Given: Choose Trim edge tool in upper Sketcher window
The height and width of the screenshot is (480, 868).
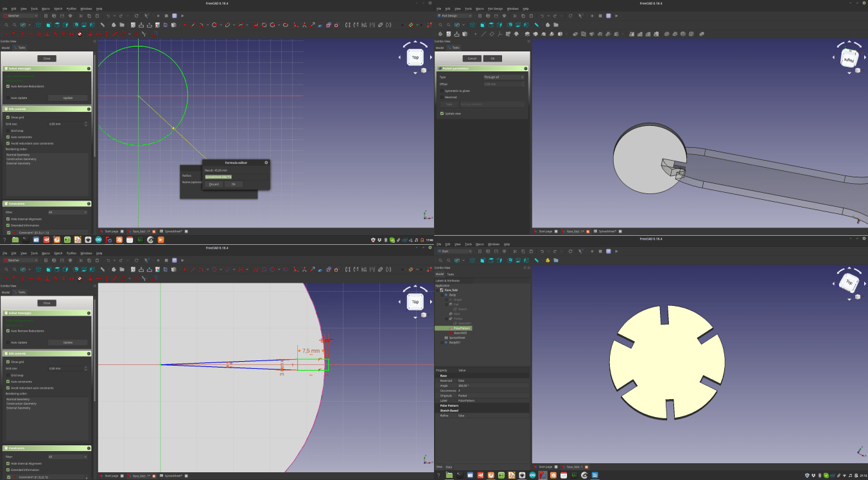Looking at the screenshot, I should coord(304,25).
